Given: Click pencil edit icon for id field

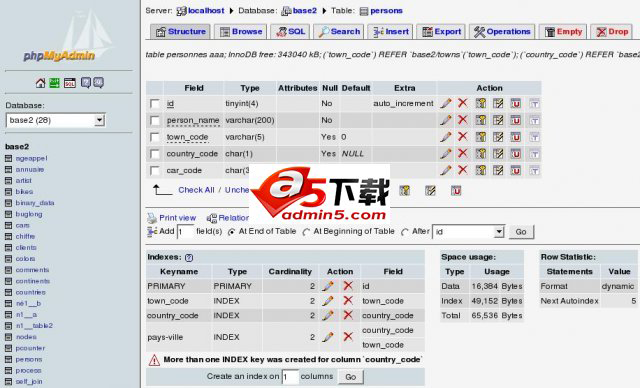Looking at the screenshot, I should click(446, 103).
